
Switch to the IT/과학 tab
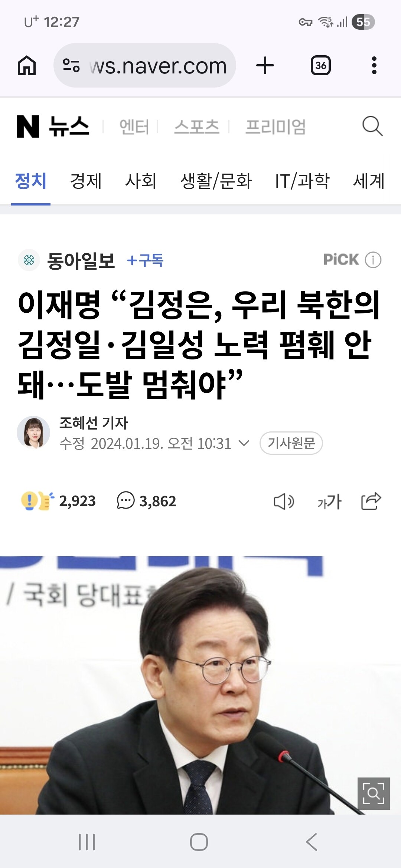(302, 181)
